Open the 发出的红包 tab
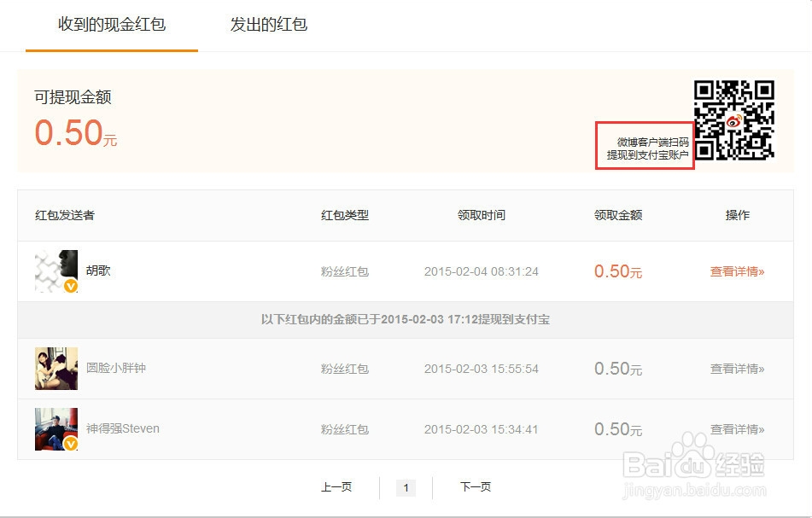 click(x=268, y=25)
